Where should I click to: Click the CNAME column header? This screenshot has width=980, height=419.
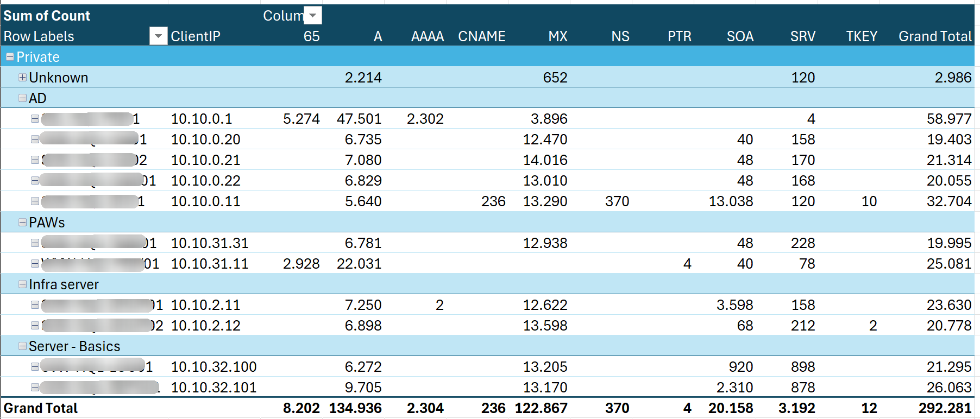coord(481,36)
